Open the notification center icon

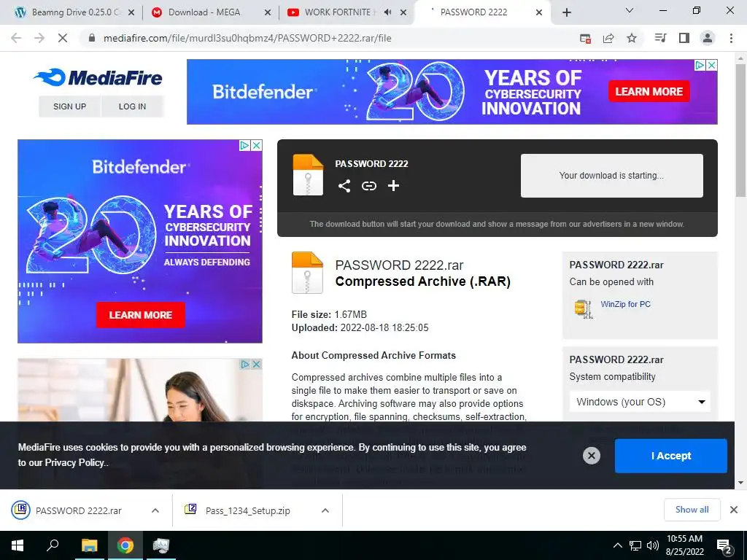[x=724, y=545]
